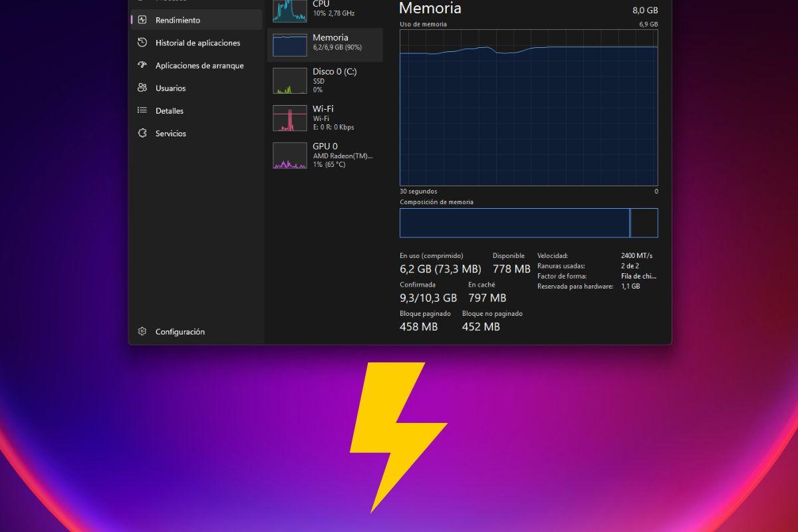Open Usuarios via the people icon
Screen dimensions: 798x532
141,88
